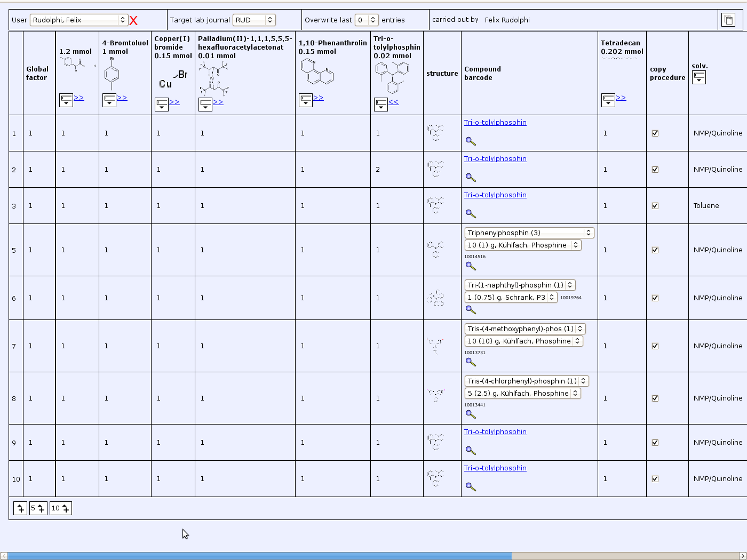747x560 pixels.
Task: Open Tri-o-tolylphosphin link in row 3
Action: tap(495, 195)
